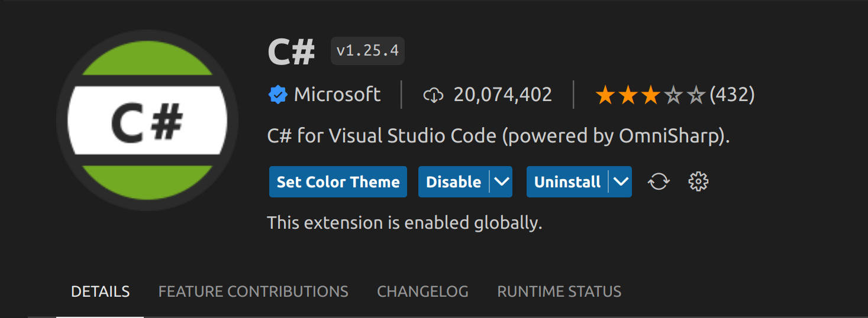Image resolution: width=868 pixels, height=318 pixels.
Task: Go to the Runtime Status tab
Action: coord(559,291)
